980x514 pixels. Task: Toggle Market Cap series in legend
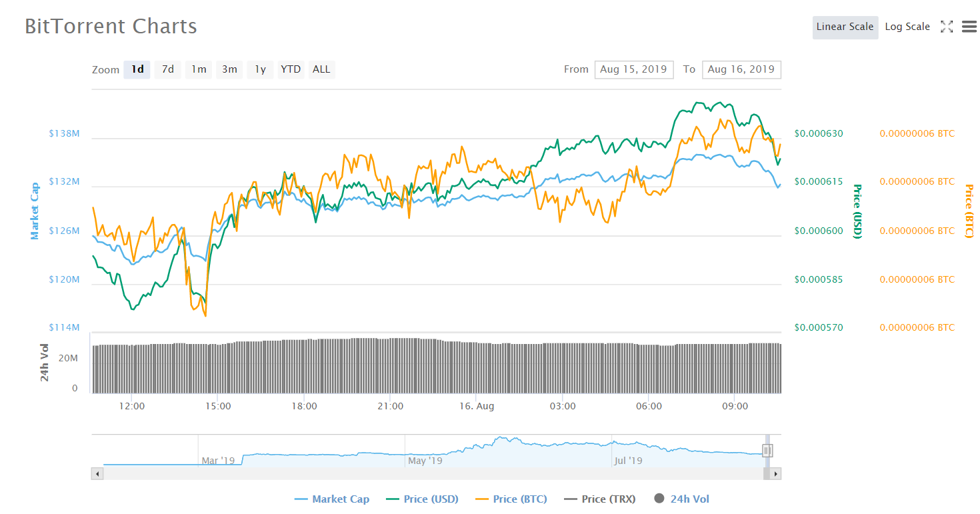pos(332,499)
